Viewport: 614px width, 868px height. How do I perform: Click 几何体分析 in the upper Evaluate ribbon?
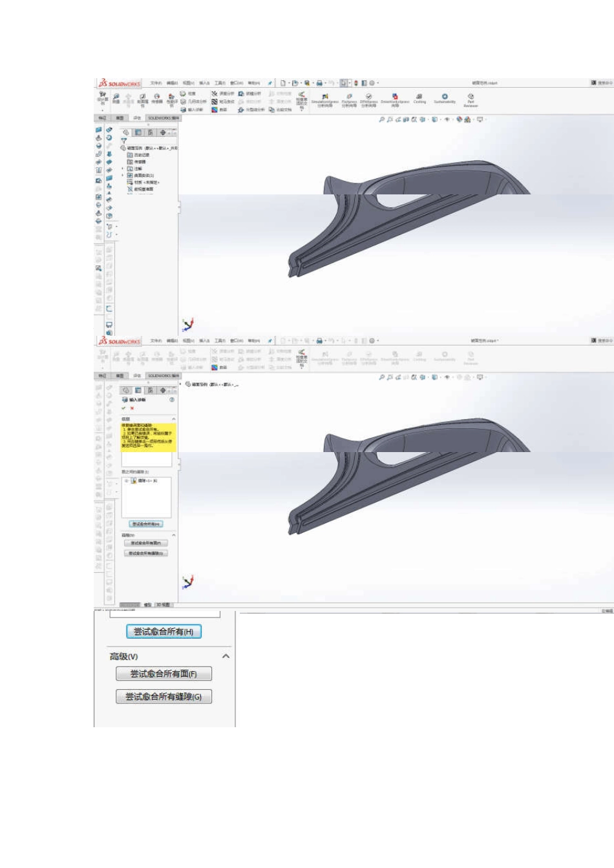pos(194,101)
